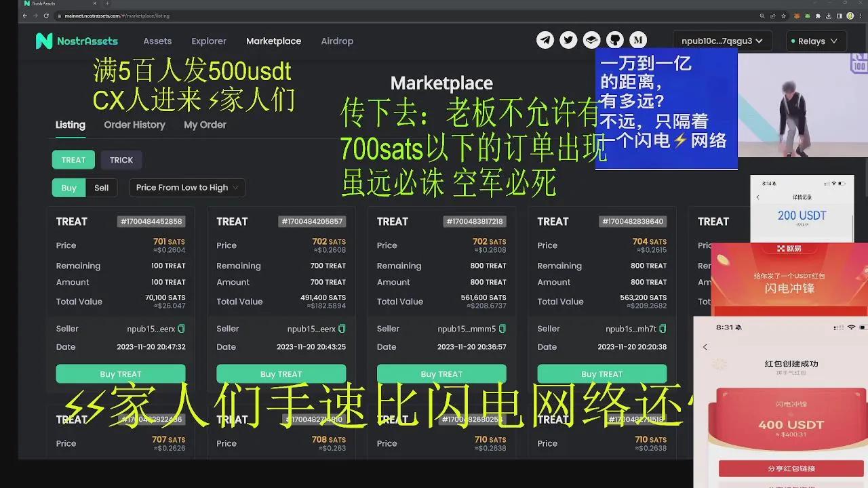Click the 704 SATS price value
The height and width of the screenshot is (488, 868).
point(650,241)
